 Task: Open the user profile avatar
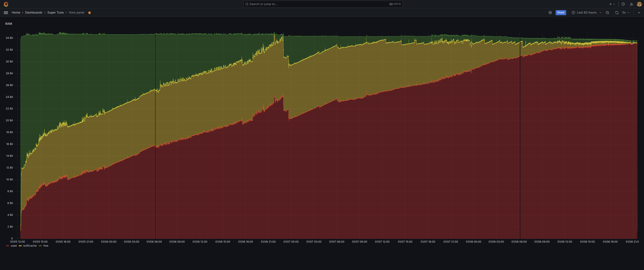click(639, 4)
